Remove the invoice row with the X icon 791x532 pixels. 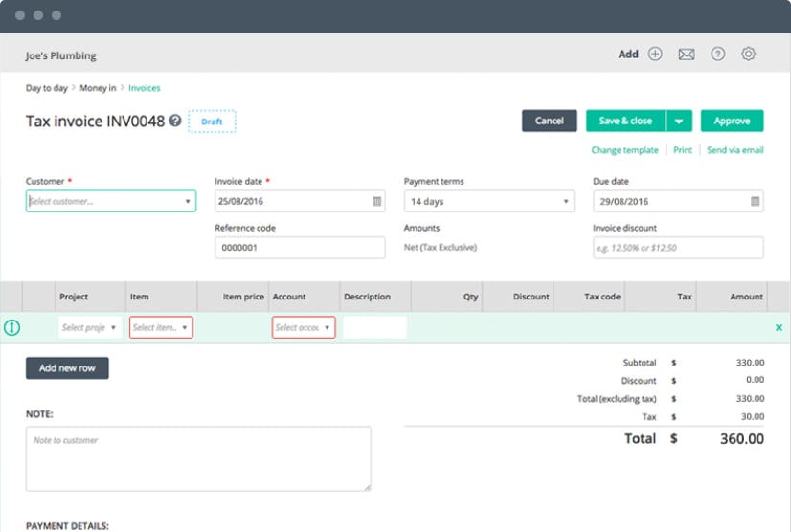(x=779, y=328)
